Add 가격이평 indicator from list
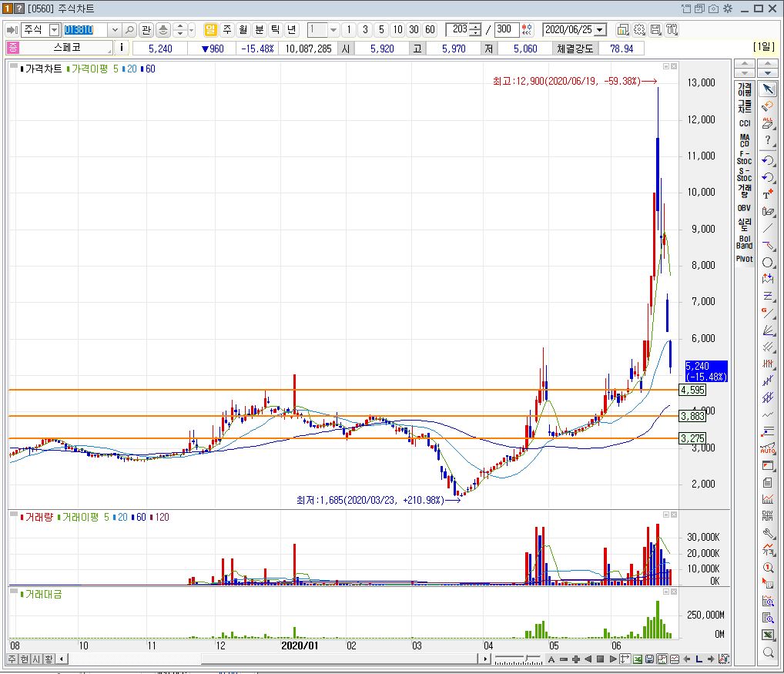 tap(745, 89)
